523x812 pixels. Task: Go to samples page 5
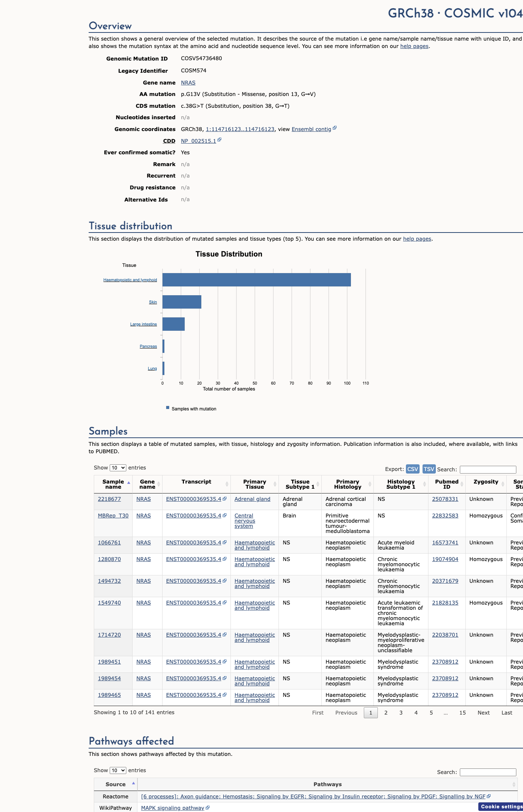click(431, 713)
